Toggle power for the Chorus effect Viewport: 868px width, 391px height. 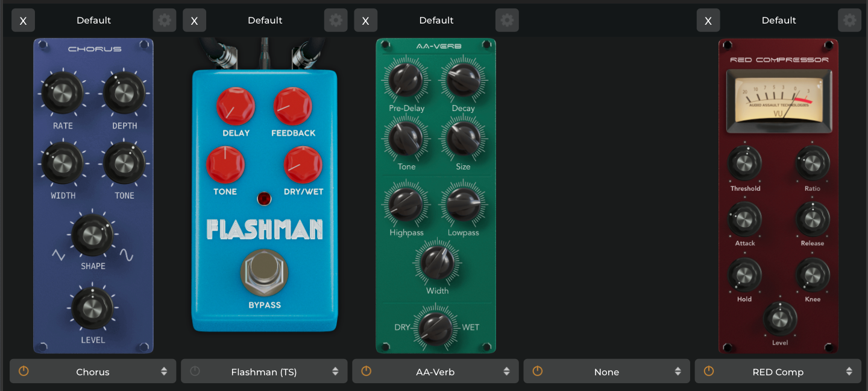click(24, 371)
